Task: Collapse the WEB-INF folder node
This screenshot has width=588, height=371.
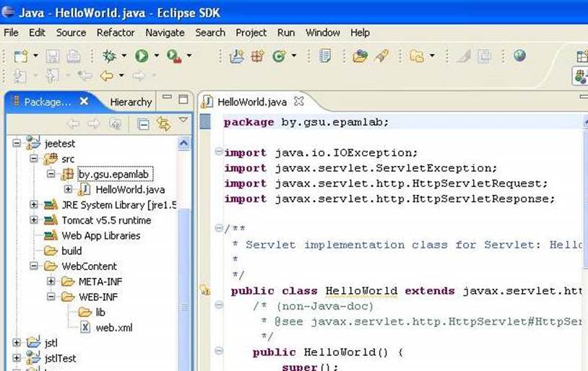Action: coord(51,297)
